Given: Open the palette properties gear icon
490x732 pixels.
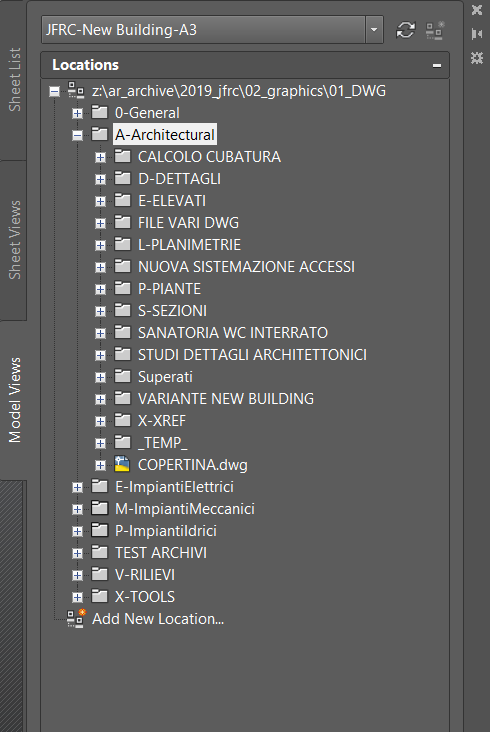Looking at the screenshot, I should pyautogui.click(x=476, y=57).
